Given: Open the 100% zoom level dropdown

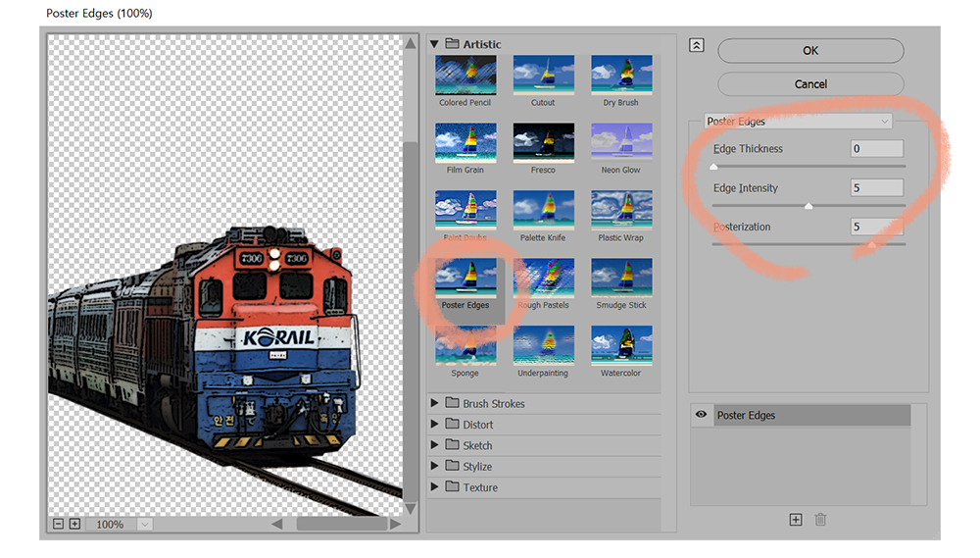Looking at the screenshot, I should click(x=144, y=525).
